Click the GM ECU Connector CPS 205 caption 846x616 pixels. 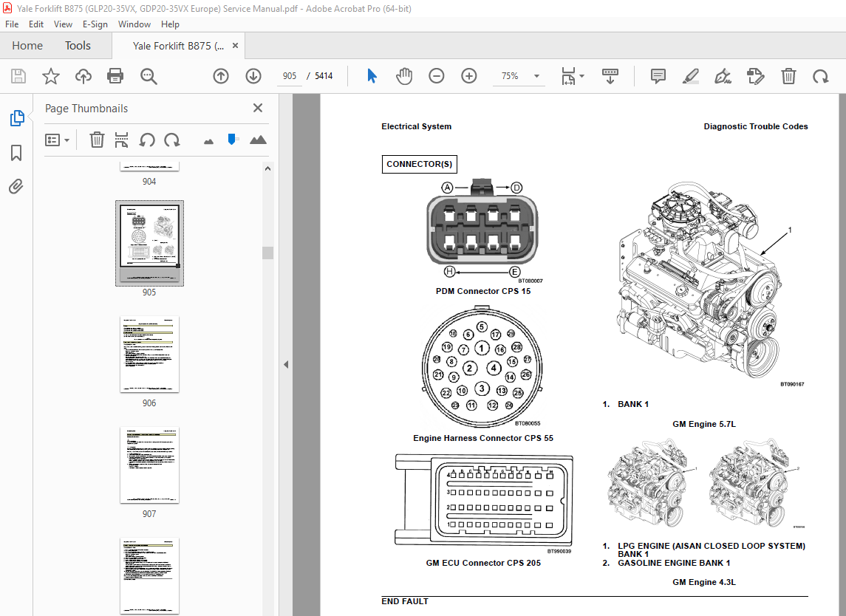point(483,563)
